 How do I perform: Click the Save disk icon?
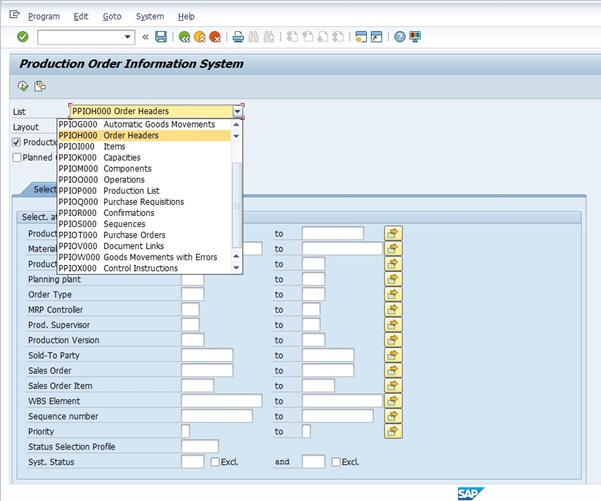pyautogui.click(x=161, y=37)
